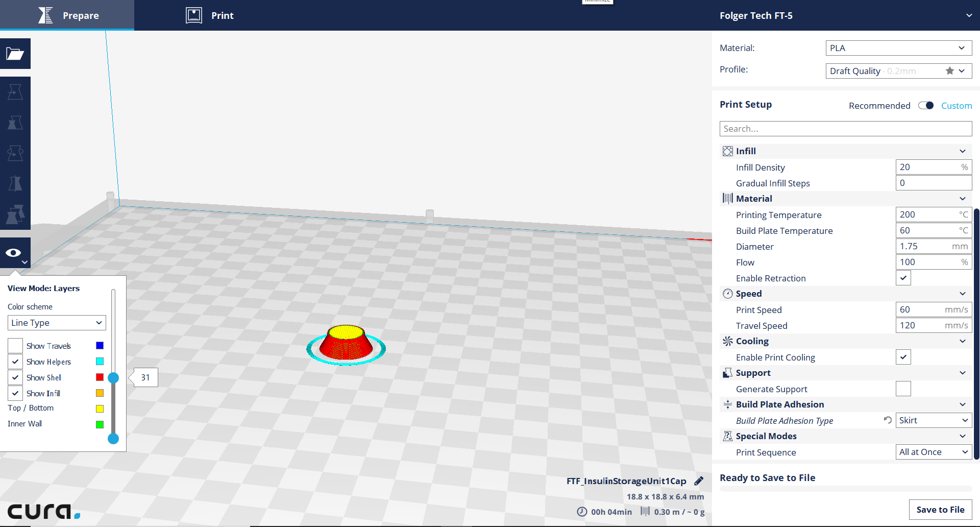Click the Material category icon
980x527 pixels.
(728, 198)
